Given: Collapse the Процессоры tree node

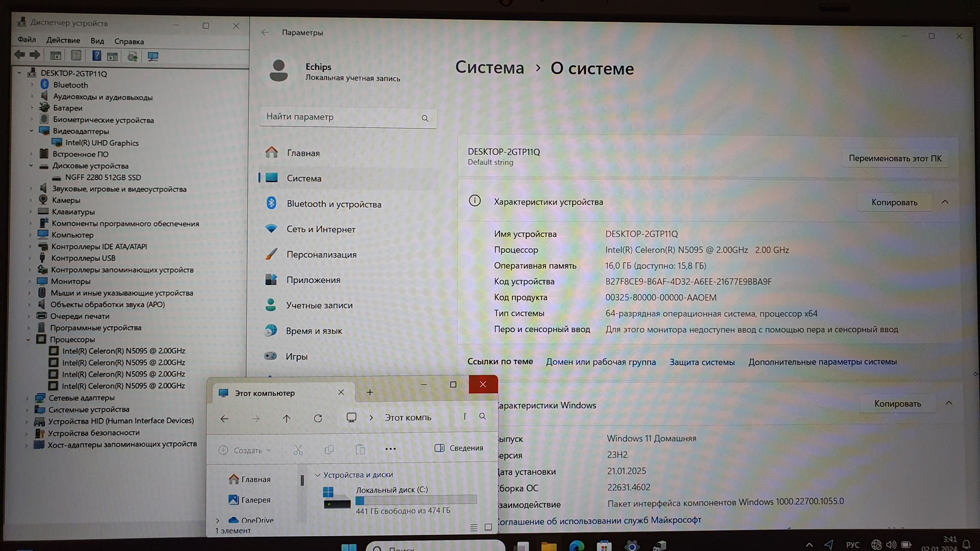Looking at the screenshot, I should [x=28, y=340].
